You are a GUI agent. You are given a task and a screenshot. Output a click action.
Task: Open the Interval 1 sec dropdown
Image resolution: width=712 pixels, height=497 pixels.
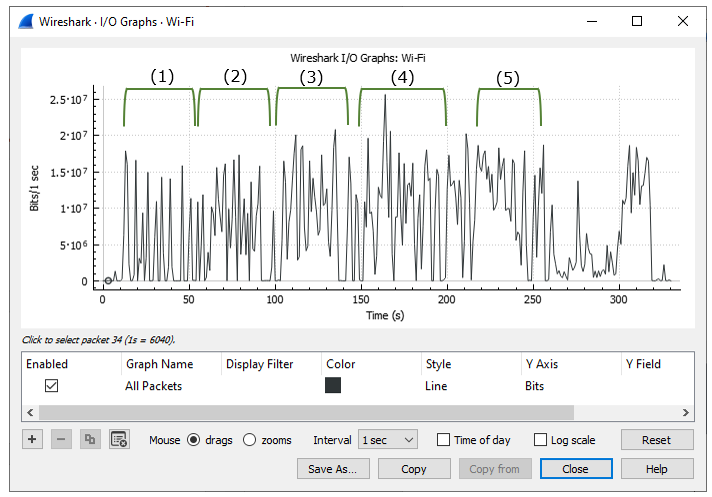[x=388, y=440]
